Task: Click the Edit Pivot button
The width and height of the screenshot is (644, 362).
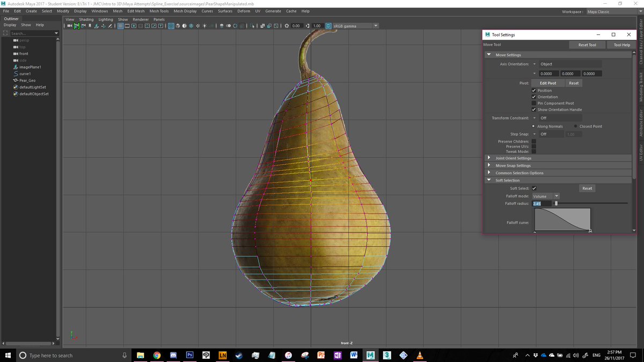Action: click(x=548, y=83)
